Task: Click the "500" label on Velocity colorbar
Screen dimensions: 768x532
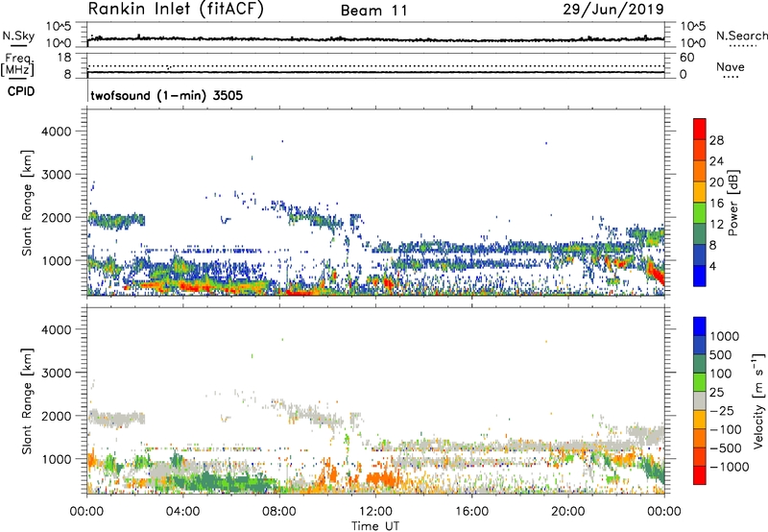Action: [x=723, y=355]
